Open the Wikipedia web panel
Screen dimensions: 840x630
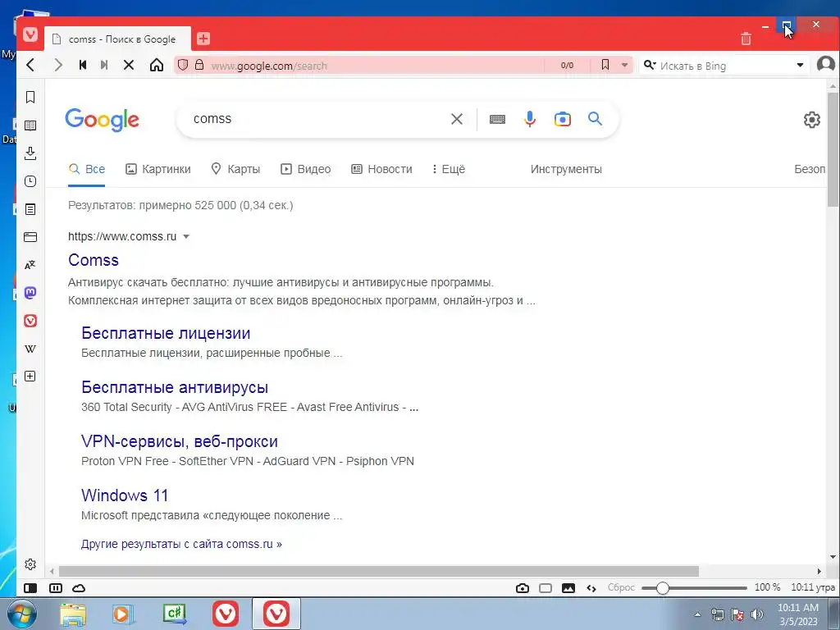pos(30,349)
